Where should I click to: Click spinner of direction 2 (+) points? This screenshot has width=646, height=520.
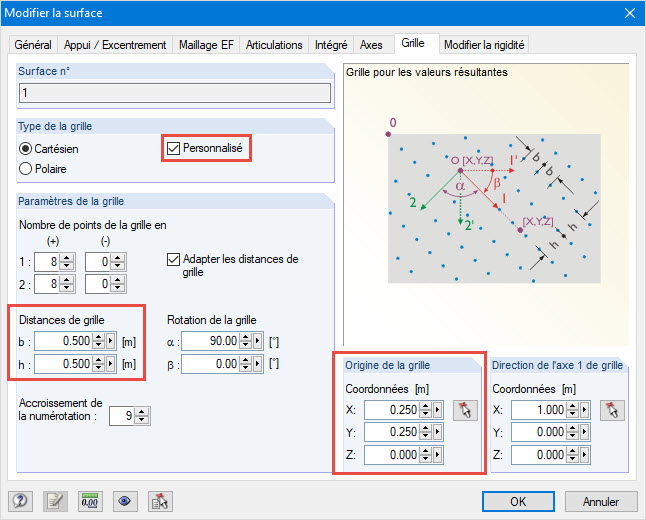(66, 284)
